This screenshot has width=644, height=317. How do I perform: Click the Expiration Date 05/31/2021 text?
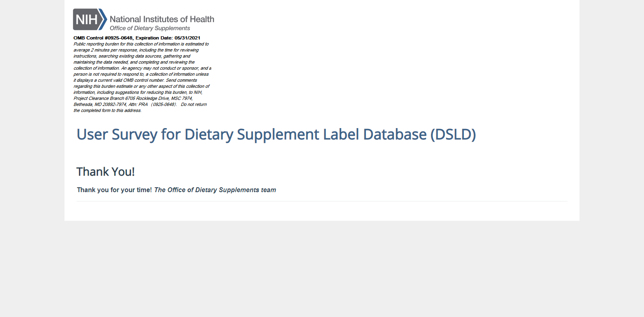pyautogui.click(x=168, y=38)
